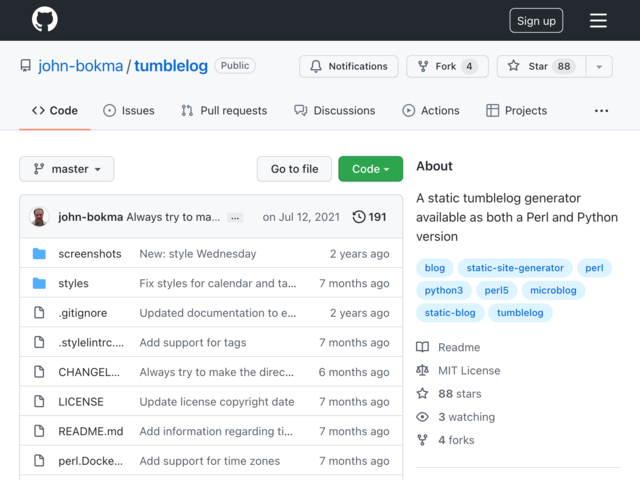
Task: Open the .stylelintrc file
Action: pos(91,342)
